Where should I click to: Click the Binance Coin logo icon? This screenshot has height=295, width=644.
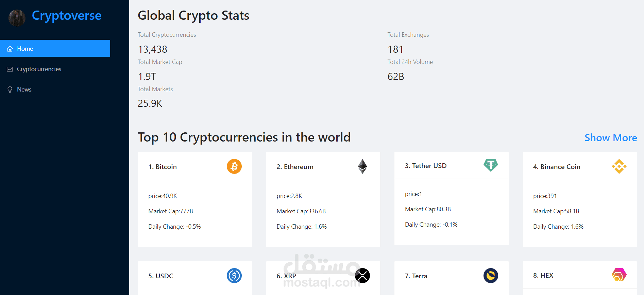point(619,166)
